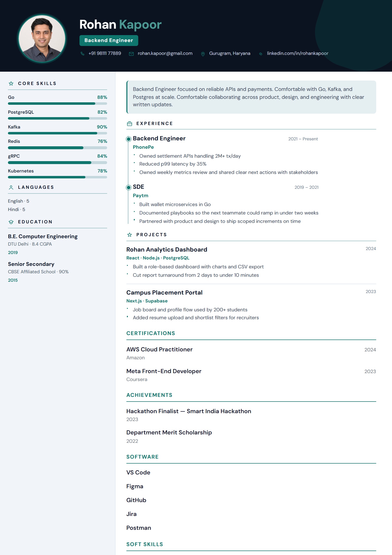392x555 pixels.
Task: Click the Next.js · Supabase tech stack
Action: click(x=147, y=301)
